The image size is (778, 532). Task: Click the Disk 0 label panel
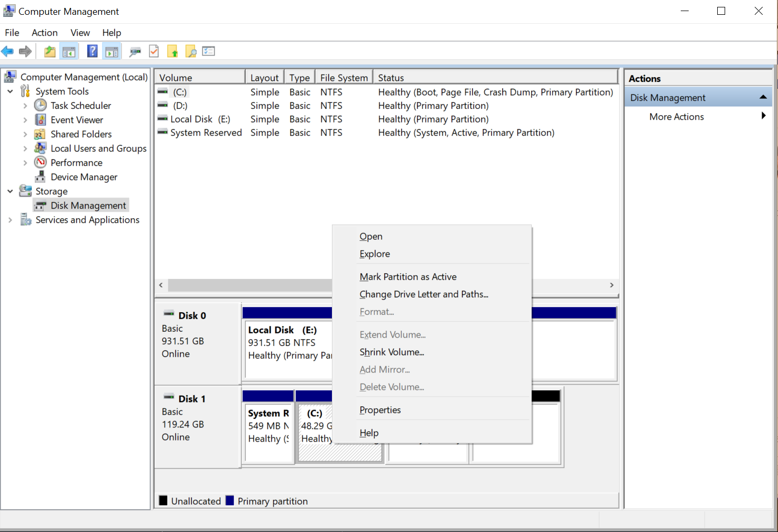tap(198, 343)
